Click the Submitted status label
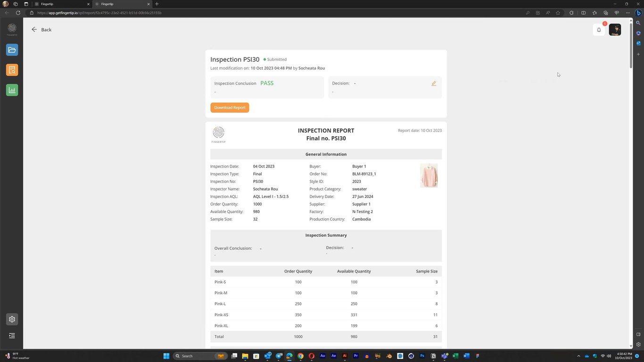644x362 pixels. (x=275, y=59)
